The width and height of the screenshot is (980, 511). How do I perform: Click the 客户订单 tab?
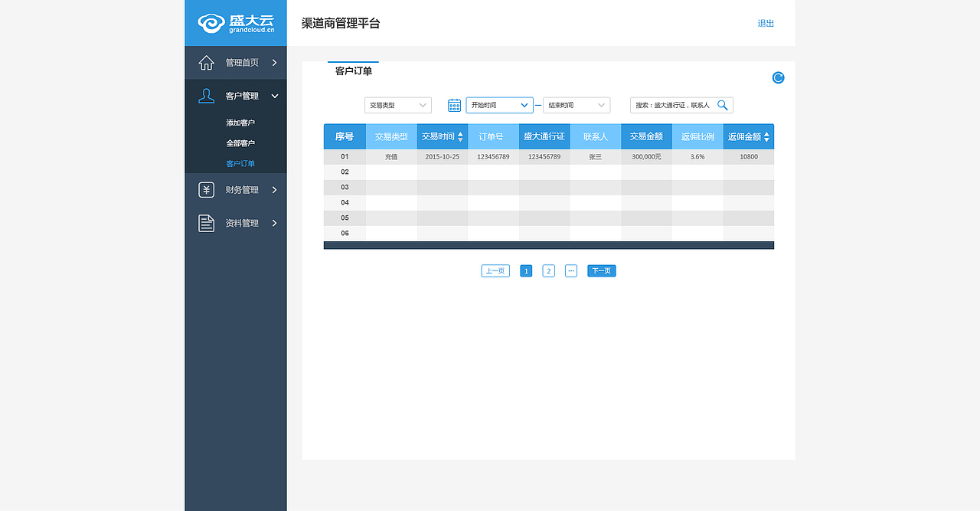(354, 70)
